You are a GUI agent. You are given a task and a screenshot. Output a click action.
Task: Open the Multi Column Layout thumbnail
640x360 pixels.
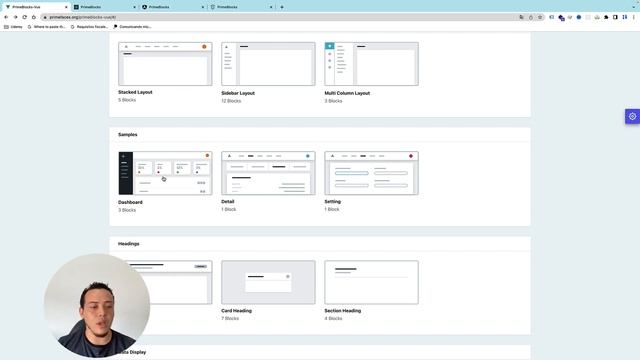[x=371, y=64]
